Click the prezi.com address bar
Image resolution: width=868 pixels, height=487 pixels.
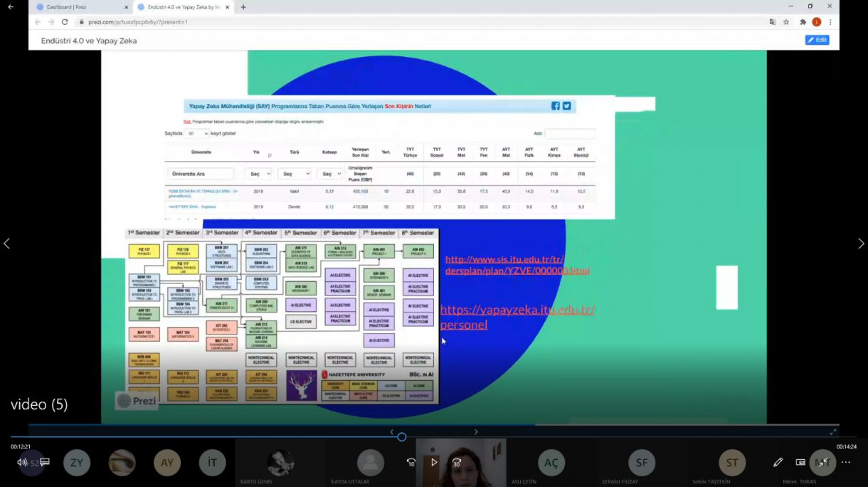click(420, 22)
